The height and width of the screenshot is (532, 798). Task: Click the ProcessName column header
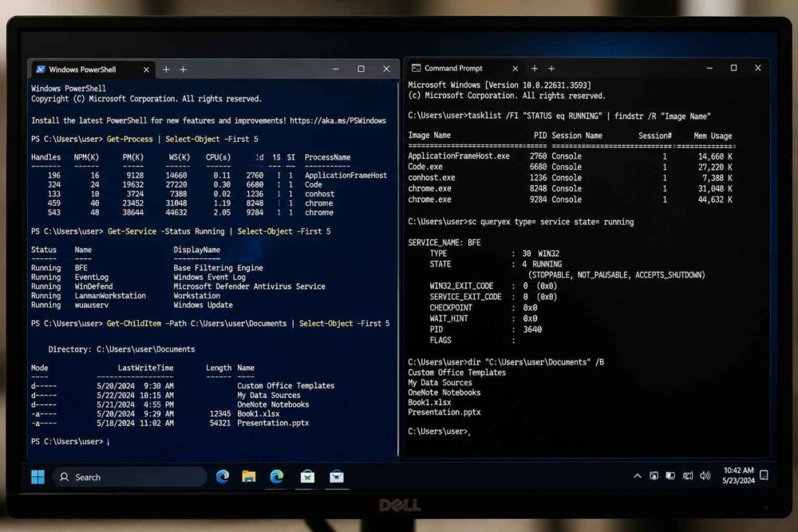327,157
